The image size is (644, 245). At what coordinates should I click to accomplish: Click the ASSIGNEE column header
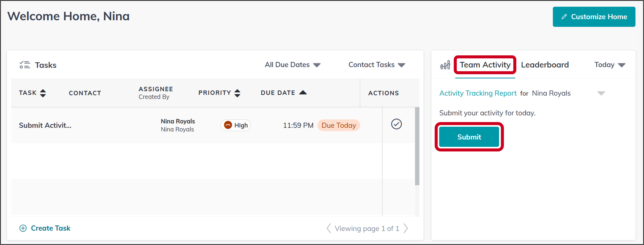click(156, 89)
